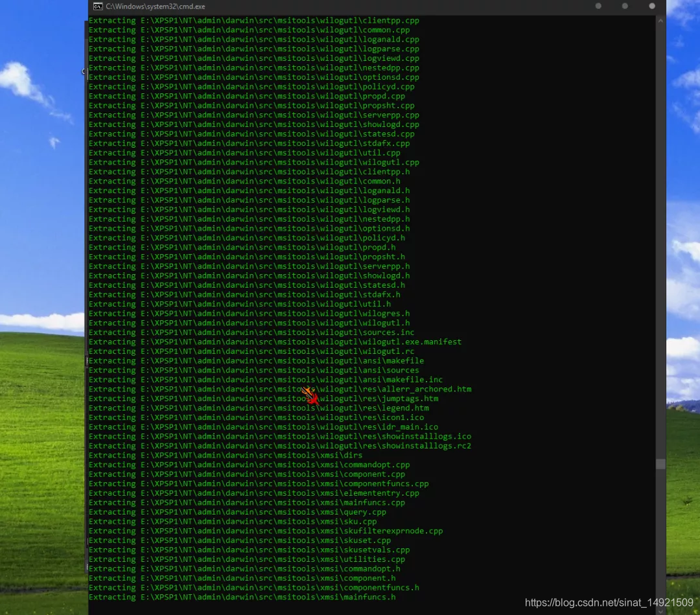Click the scrollbar up arrow in the console
Image resolution: width=700 pixels, height=615 pixels.
click(x=660, y=21)
